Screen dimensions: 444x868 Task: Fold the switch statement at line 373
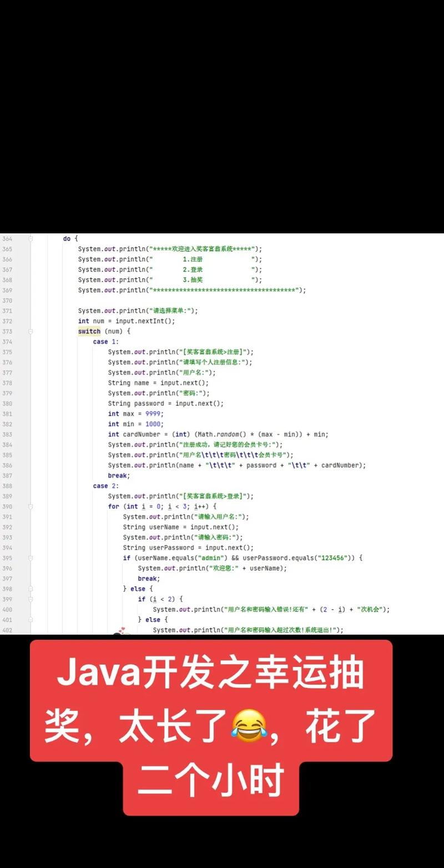(31, 332)
